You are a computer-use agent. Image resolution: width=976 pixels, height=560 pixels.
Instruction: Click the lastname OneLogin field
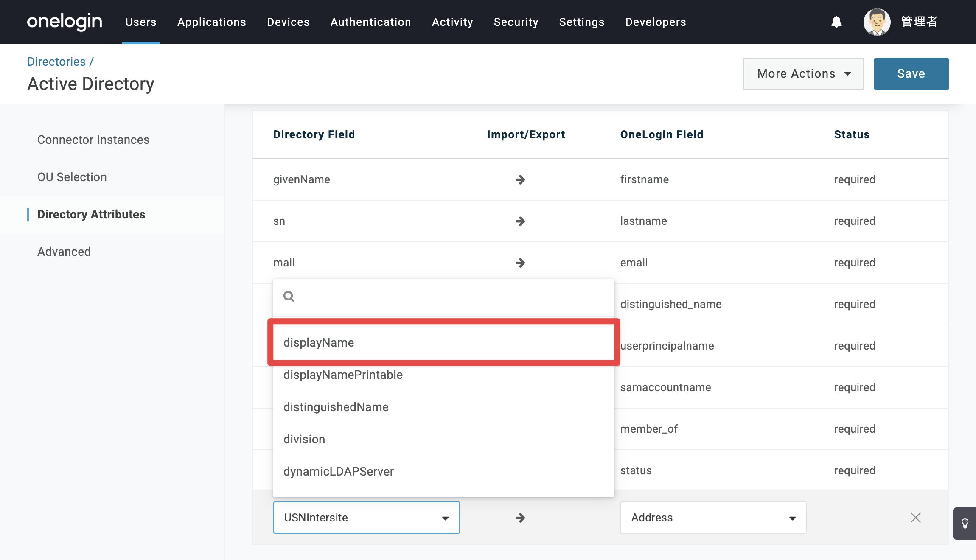644,221
